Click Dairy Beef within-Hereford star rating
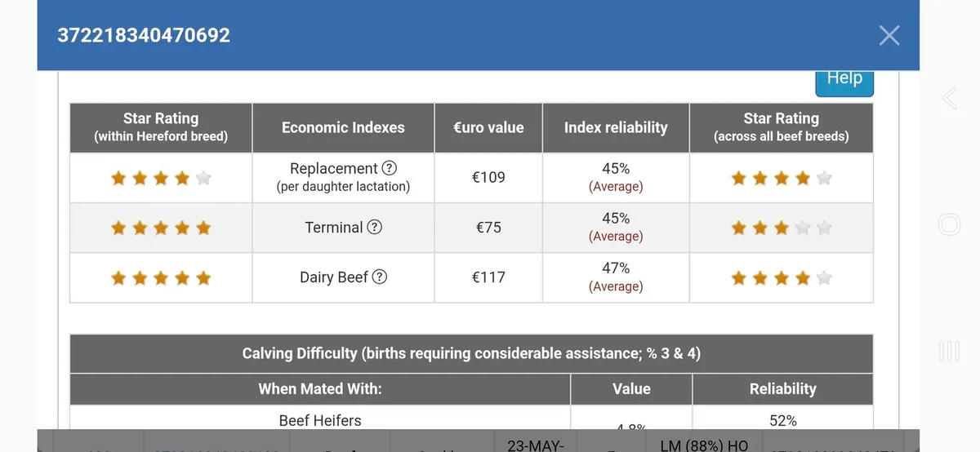The height and width of the screenshot is (452, 980). point(161,278)
